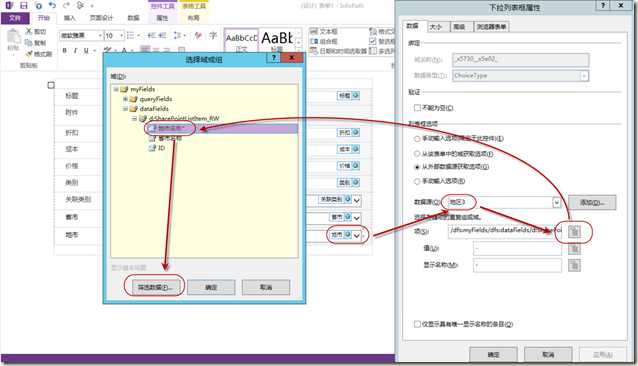Click the field picker button next to the 值 field
638x366 pixels.
pos(574,248)
